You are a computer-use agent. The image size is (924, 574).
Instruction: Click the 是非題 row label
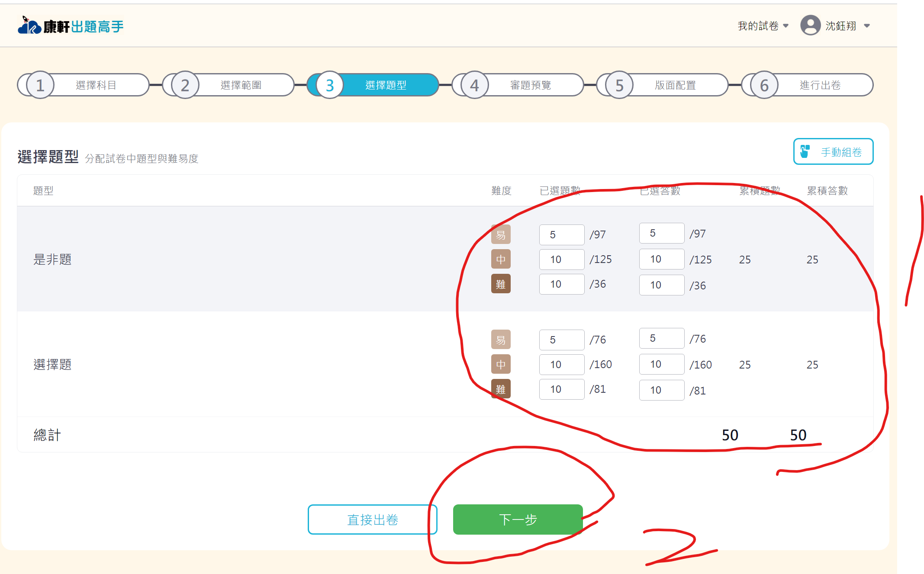52,259
